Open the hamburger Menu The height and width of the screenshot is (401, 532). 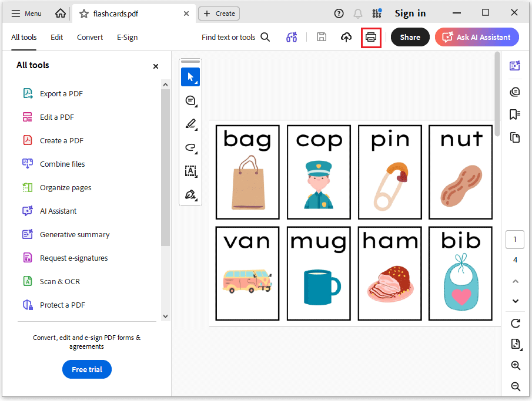26,14
